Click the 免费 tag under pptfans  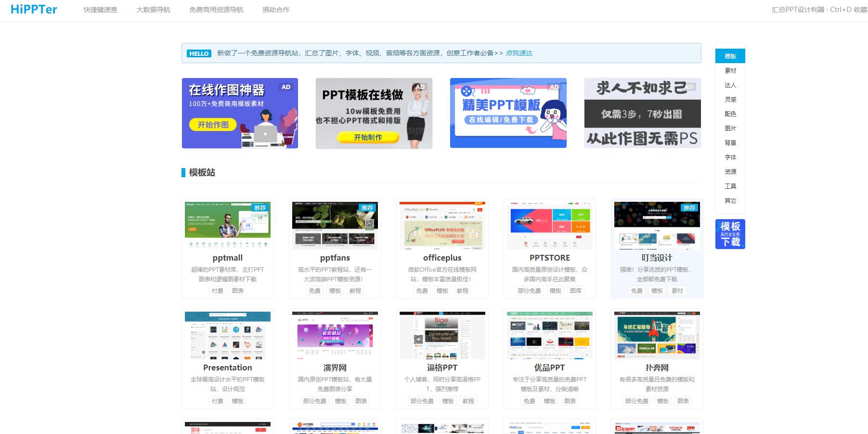pos(314,290)
